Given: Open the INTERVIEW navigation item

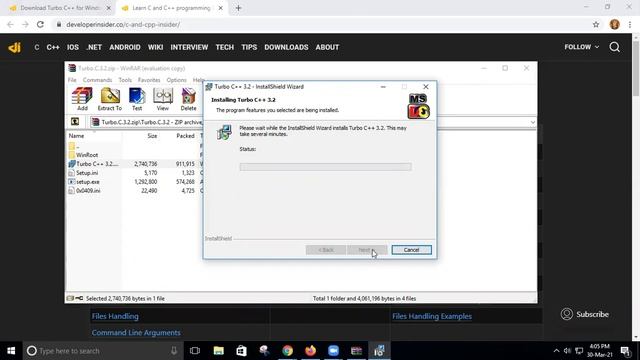Looking at the screenshot, I should [189, 47].
